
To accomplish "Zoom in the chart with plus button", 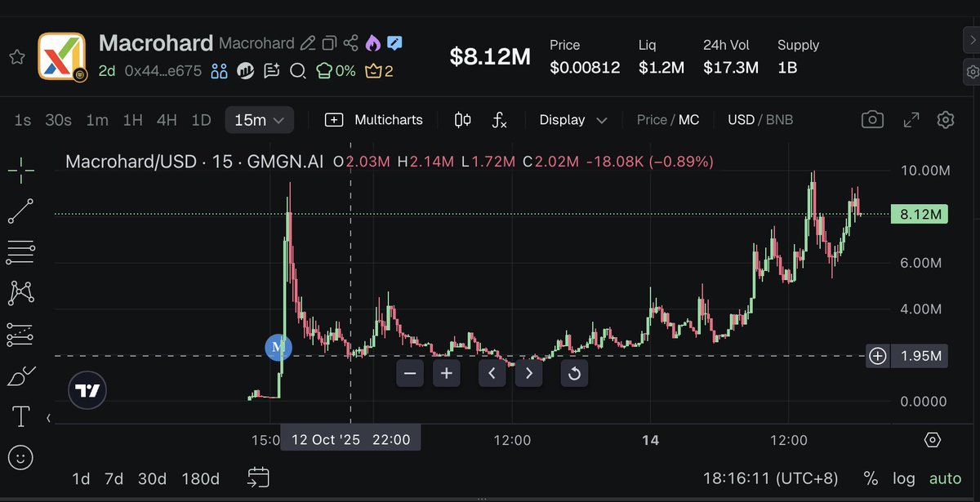I will [447, 374].
